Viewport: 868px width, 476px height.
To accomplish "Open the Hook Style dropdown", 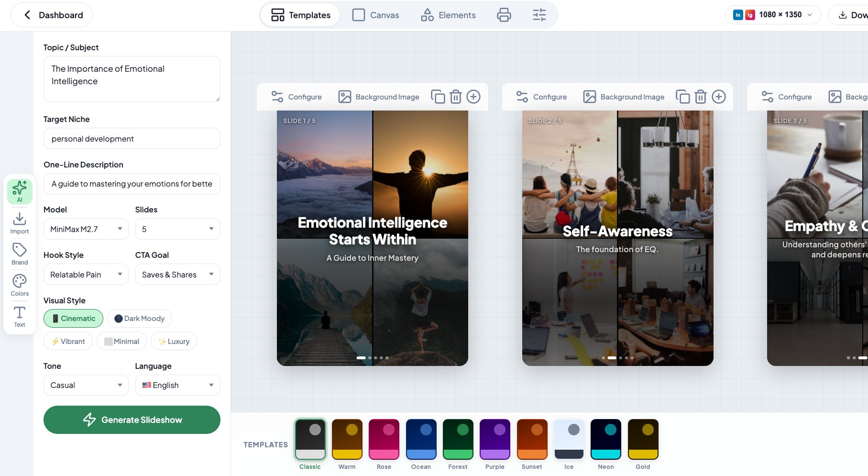I will (86, 275).
